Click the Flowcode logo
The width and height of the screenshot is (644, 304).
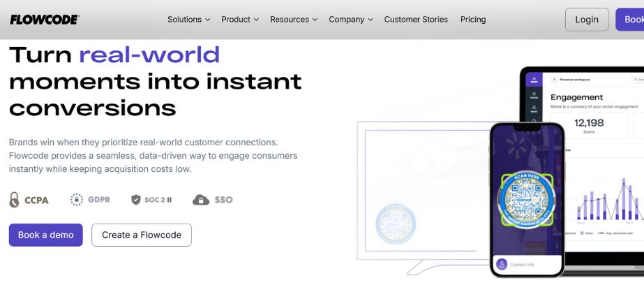45,20
